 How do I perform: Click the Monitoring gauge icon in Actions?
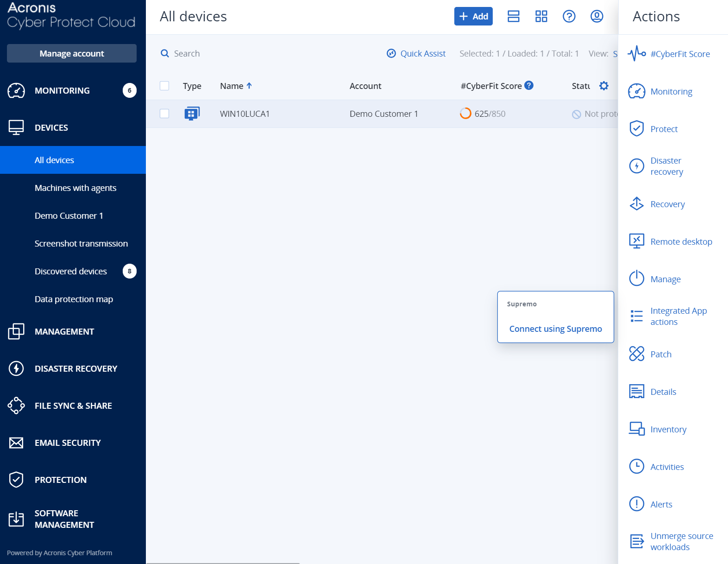click(637, 91)
